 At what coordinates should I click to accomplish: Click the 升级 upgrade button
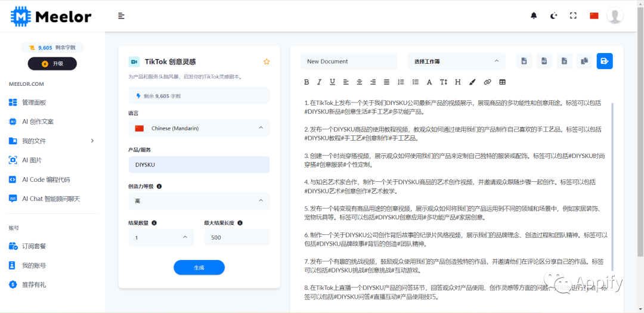(x=52, y=64)
